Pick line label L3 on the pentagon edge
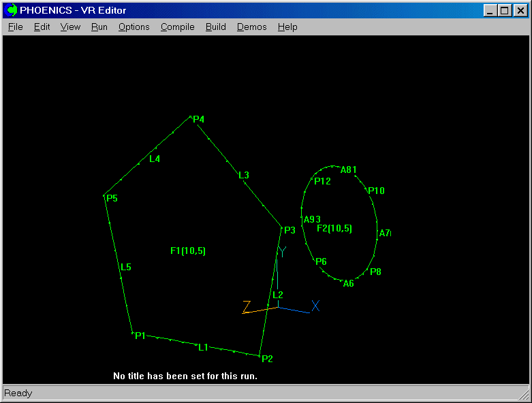 (244, 176)
